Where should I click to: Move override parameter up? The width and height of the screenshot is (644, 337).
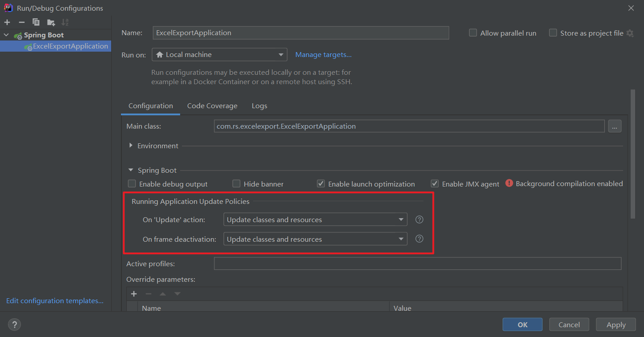click(x=163, y=294)
